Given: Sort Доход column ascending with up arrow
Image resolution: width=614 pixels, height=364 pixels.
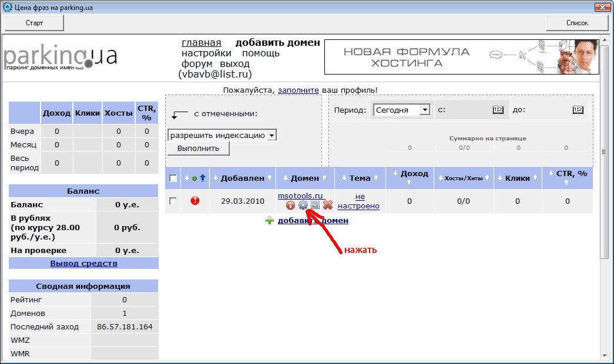Looking at the screenshot, I should click(x=409, y=183).
